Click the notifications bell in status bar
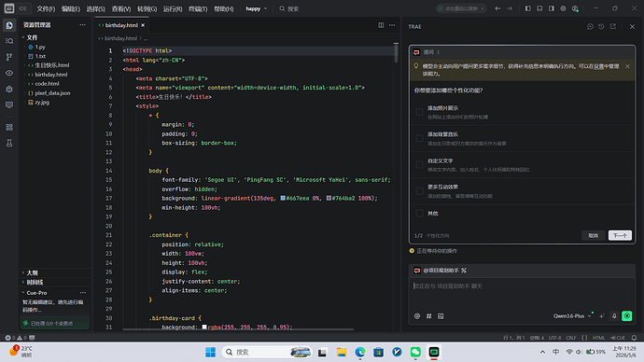The height and width of the screenshot is (362, 644). [x=634, y=338]
